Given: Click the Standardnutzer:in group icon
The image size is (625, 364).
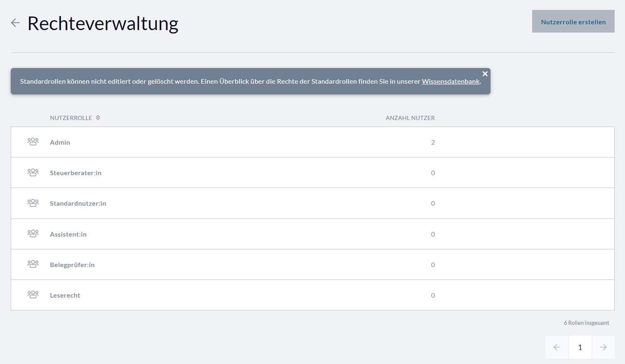Looking at the screenshot, I should 33,203.
